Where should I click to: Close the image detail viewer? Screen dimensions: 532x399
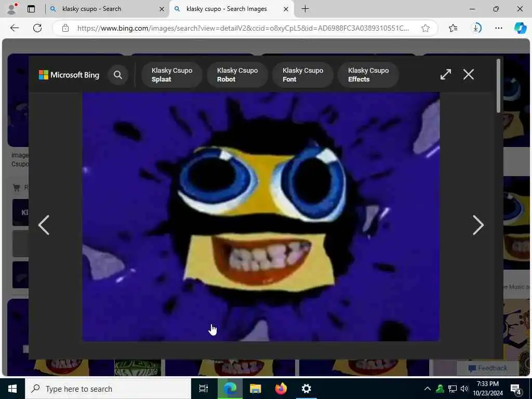tap(469, 74)
